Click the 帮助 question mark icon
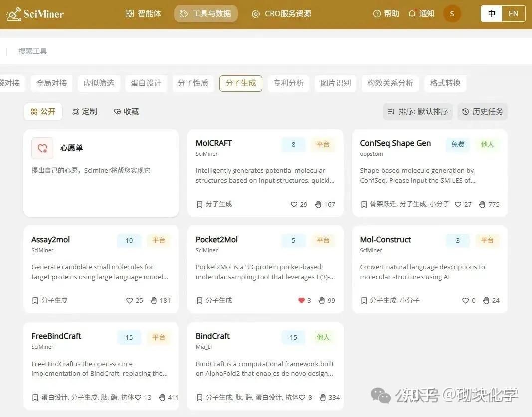The width and height of the screenshot is (532, 417). point(377,13)
